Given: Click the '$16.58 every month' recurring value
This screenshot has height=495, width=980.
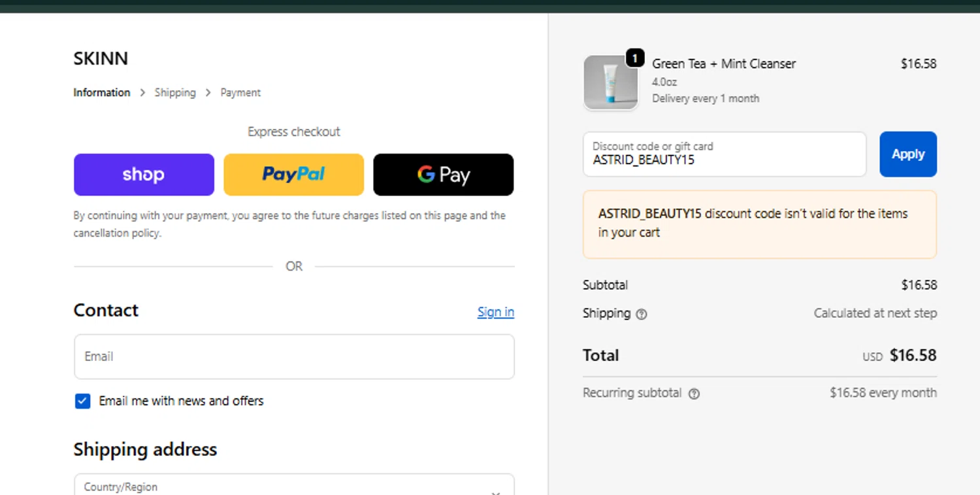Looking at the screenshot, I should 883,393.
